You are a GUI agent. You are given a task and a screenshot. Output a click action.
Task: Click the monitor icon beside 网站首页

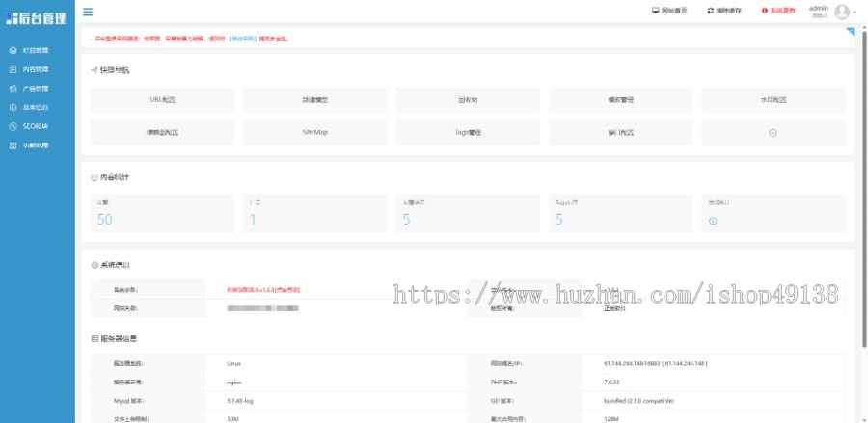coord(656,11)
